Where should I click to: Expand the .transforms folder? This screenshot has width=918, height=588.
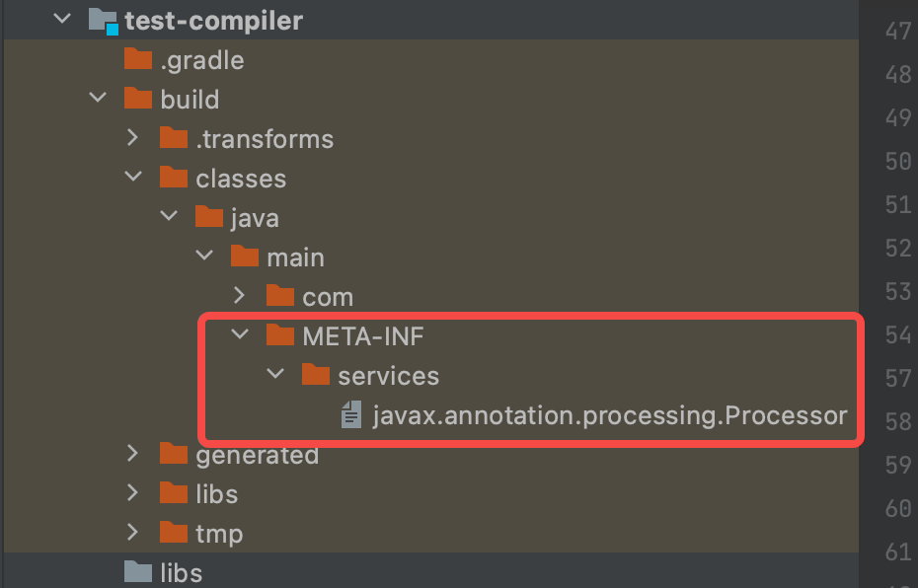[x=133, y=139]
